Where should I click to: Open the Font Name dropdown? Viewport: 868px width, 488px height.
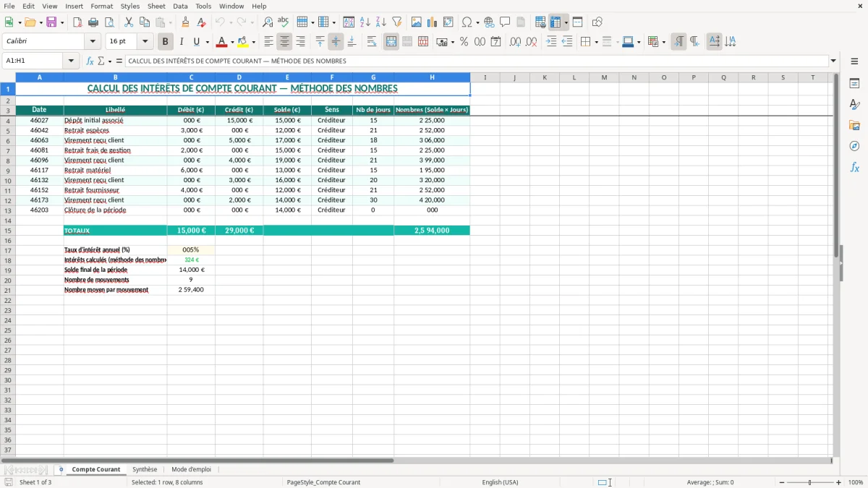[x=93, y=42]
